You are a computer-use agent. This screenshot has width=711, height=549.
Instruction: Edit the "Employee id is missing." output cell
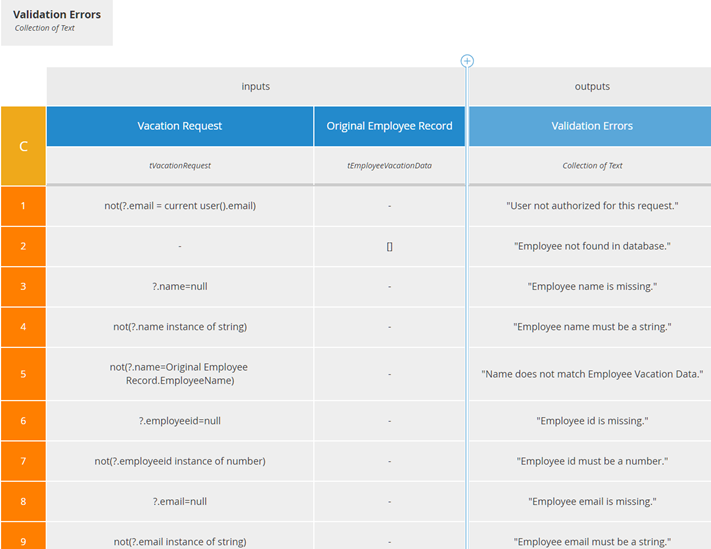pos(591,421)
